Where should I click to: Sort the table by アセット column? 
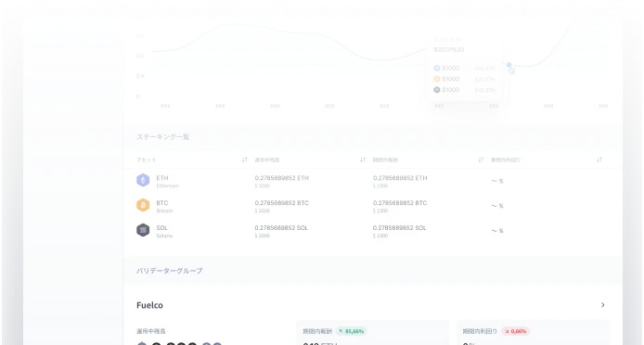point(244,160)
